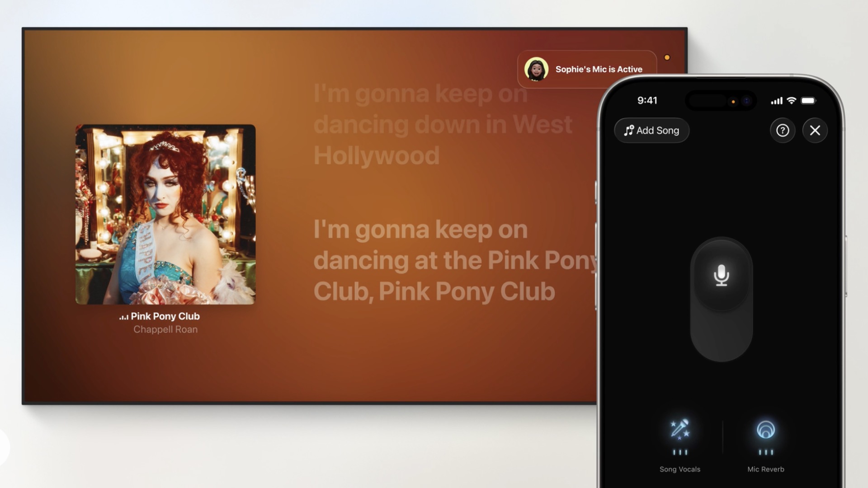Toggle the large microphone switch

click(x=721, y=276)
